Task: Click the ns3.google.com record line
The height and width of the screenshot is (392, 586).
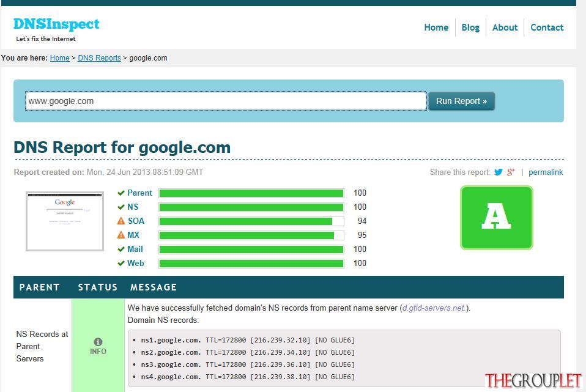Action: (x=247, y=364)
